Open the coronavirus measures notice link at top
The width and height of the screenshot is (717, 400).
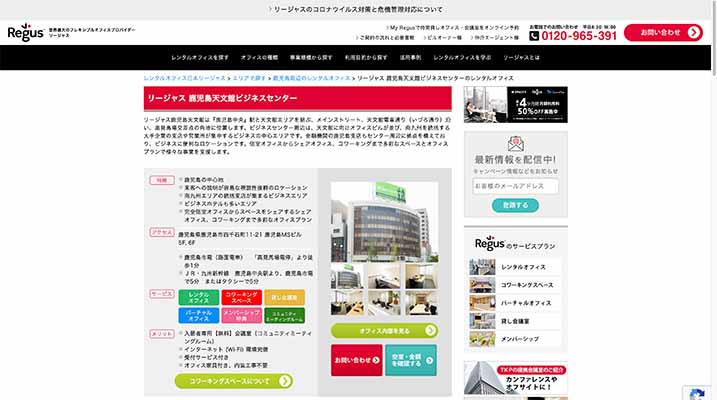[x=356, y=9]
